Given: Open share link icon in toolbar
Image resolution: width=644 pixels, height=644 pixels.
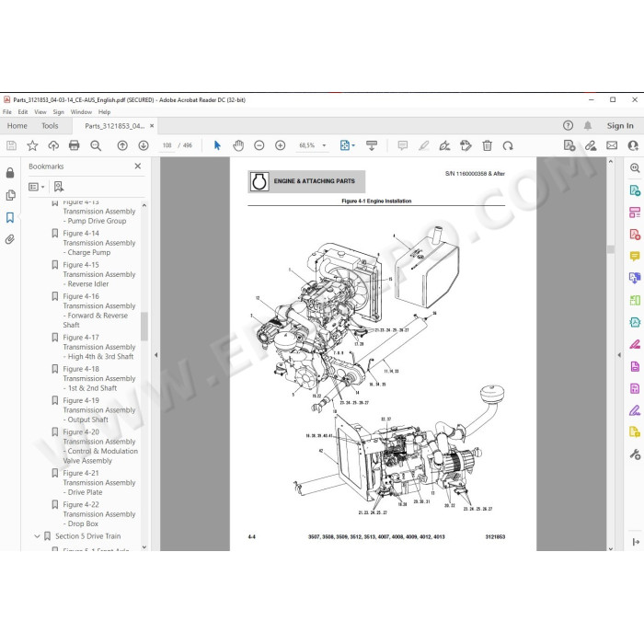Looking at the screenshot, I should [x=591, y=145].
